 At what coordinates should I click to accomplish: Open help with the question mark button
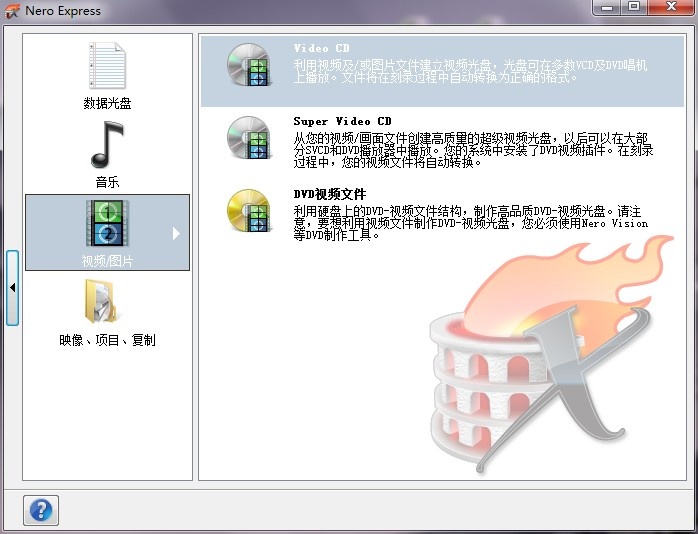tap(41, 510)
